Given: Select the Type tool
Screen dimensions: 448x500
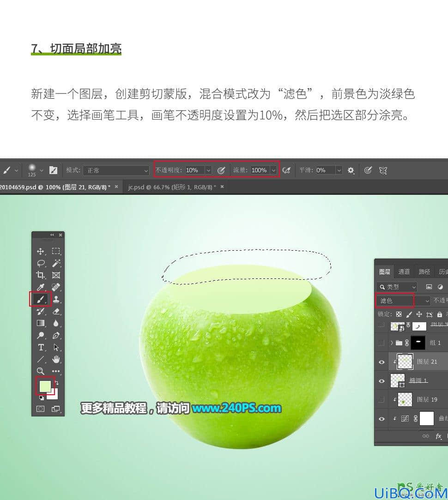Looking at the screenshot, I should point(40,347).
